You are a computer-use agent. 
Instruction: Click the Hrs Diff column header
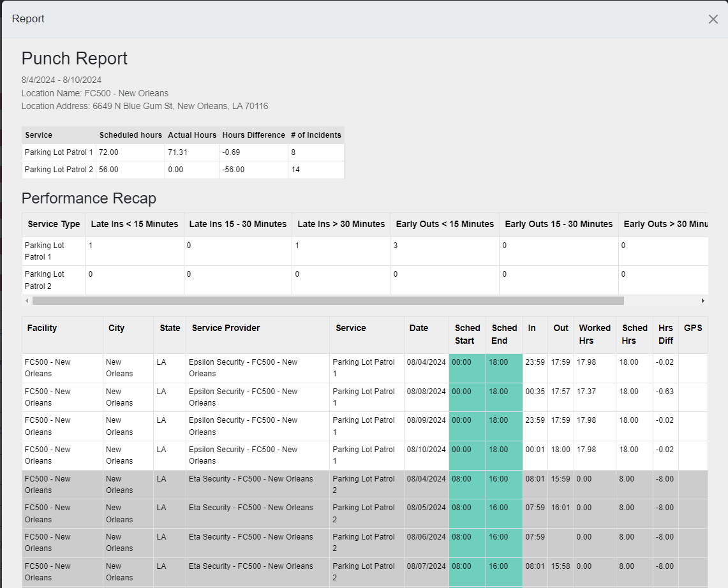(665, 334)
